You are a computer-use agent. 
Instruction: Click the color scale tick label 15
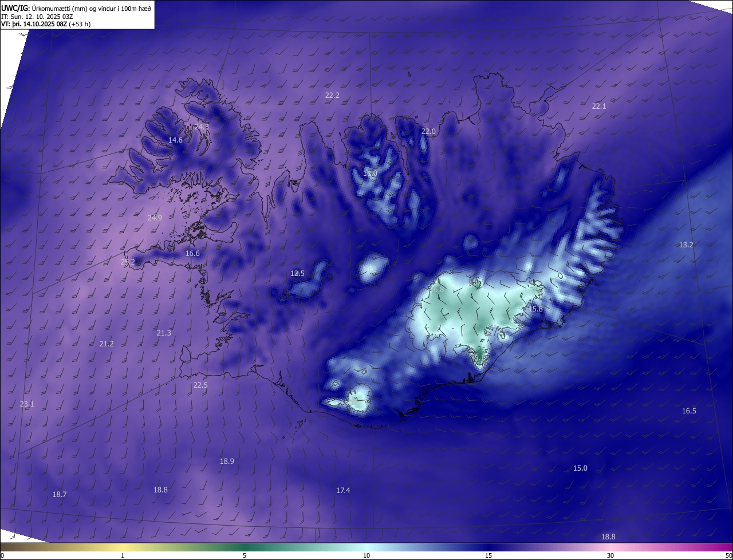[x=488, y=555]
